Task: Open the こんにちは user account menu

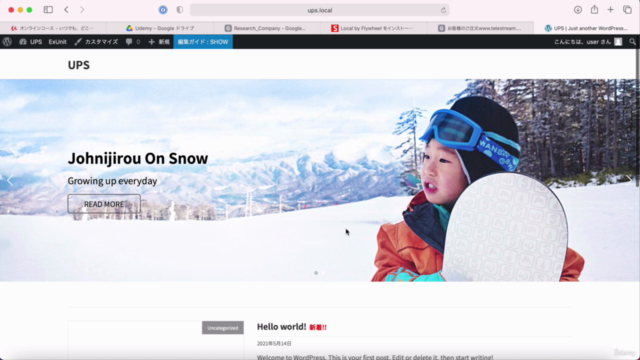Action: tap(588, 42)
